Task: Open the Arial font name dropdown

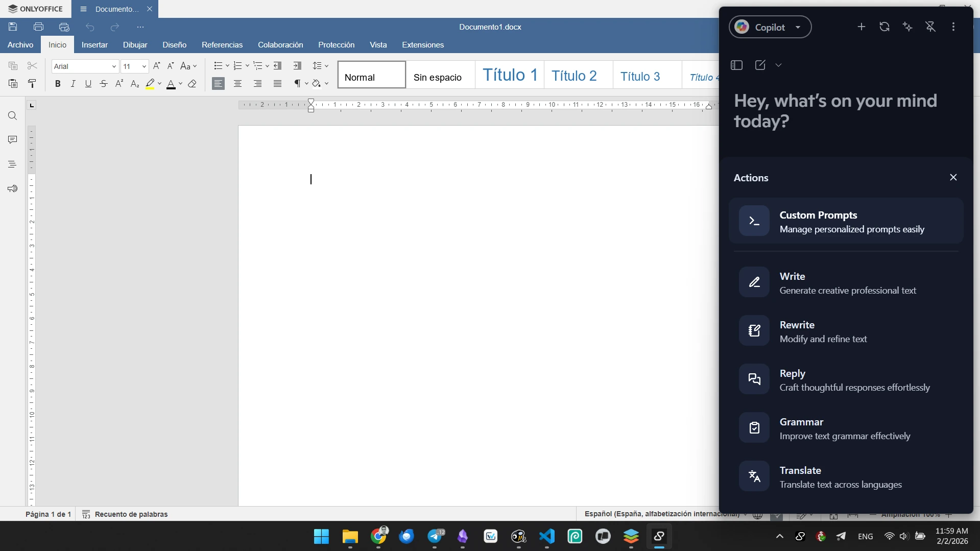Action: [x=85, y=66]
